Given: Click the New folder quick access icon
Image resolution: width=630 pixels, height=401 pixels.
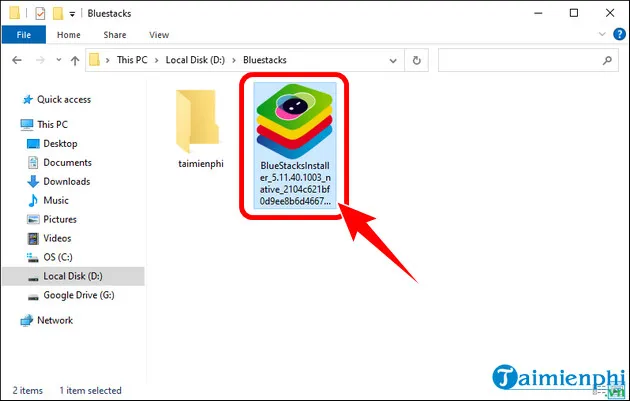Looking at the screenshot, I should [x=58, y=13].
